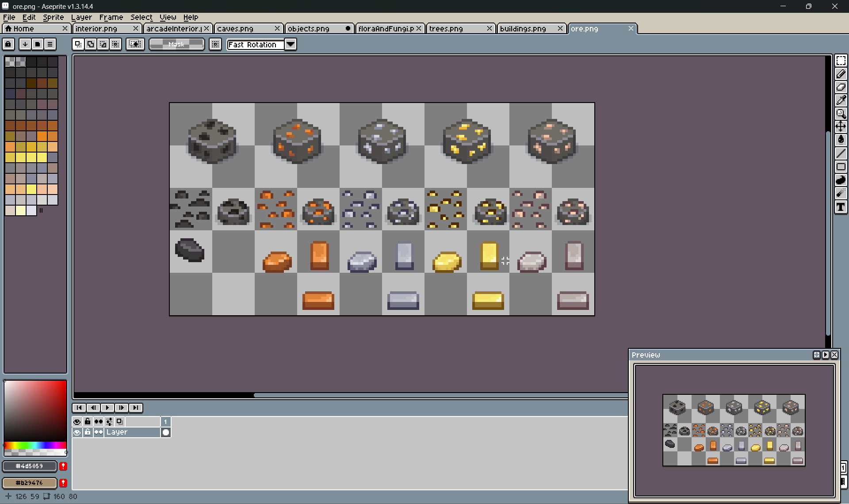This screenshot has width=849, height=504.
Task: Select the Paint Bucket tool
Action: 841,140
